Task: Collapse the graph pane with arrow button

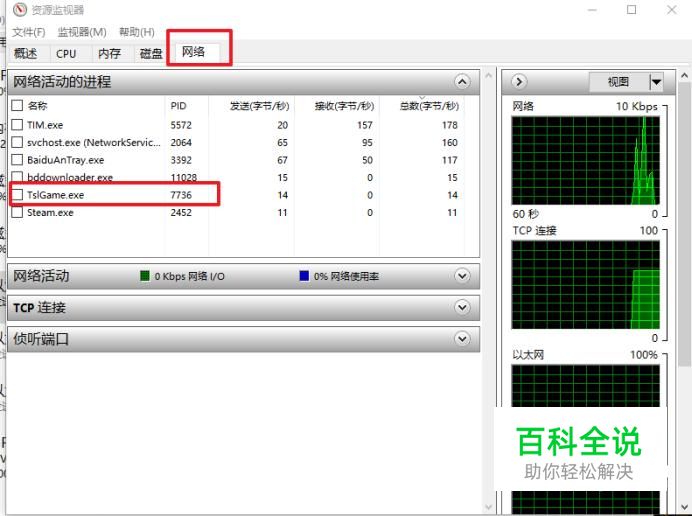Action: click(x=519, y=82)
